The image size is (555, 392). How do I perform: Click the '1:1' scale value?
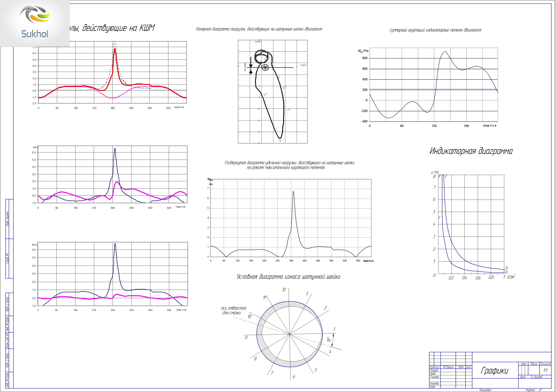545,371
